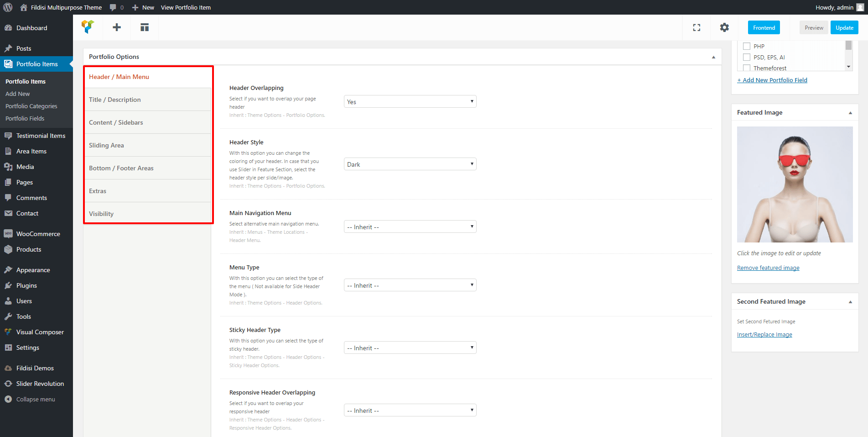Click the Tools wrench icon
Image resolution: width=868 pixels, height=437 pixels.
point(8,316)
